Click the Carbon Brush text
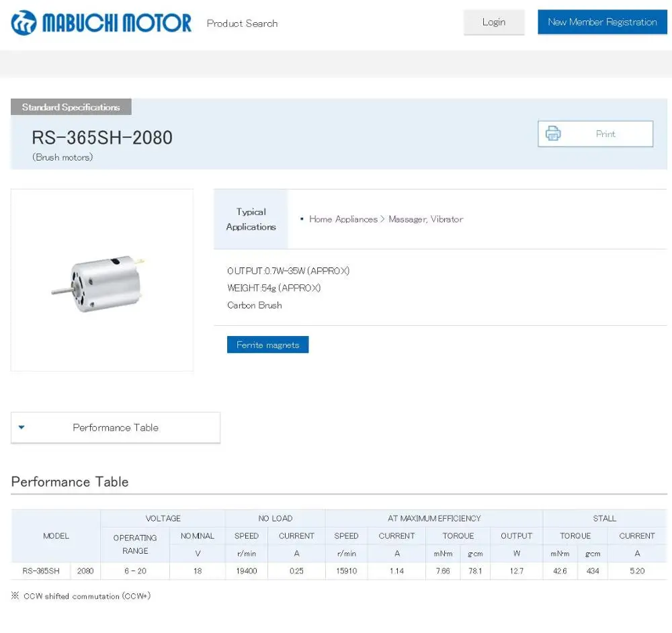The image size is (672, 633). (255, 305)
